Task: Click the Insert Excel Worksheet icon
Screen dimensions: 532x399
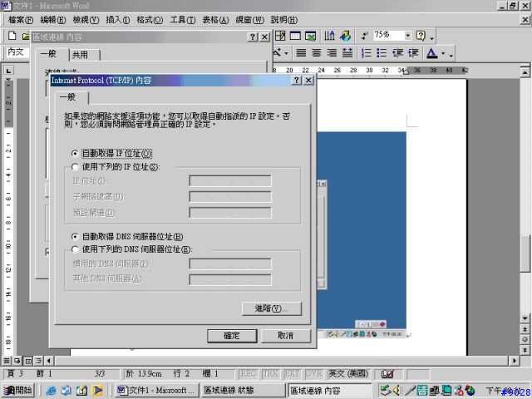Action: click(x=310, y=36)
